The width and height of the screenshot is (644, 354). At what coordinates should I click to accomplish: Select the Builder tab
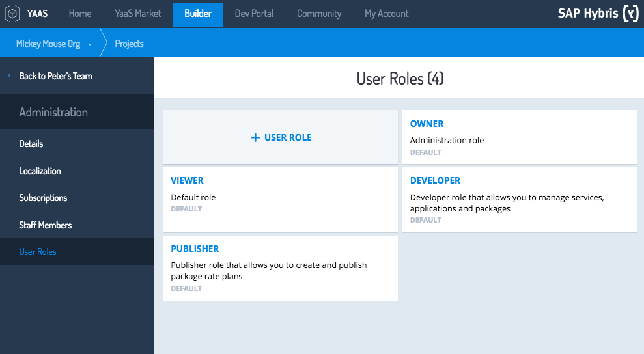tap(198, 15)
